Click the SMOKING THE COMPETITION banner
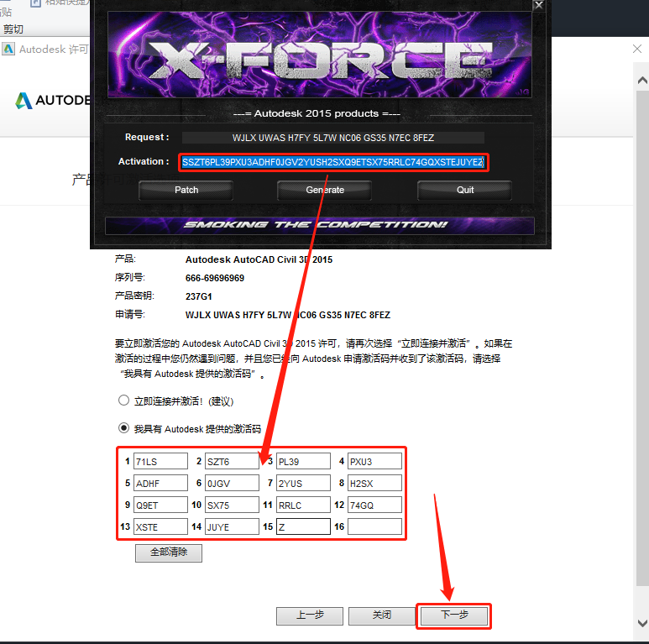 (x=320, y=226)
